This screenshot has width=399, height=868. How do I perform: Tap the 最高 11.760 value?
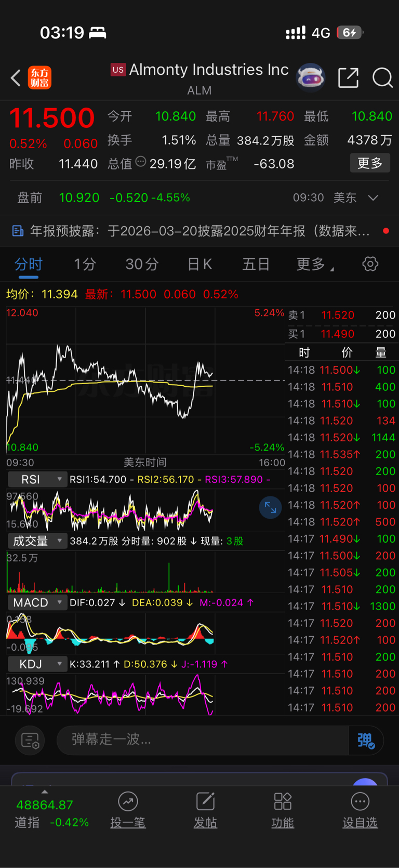point(275,116)
